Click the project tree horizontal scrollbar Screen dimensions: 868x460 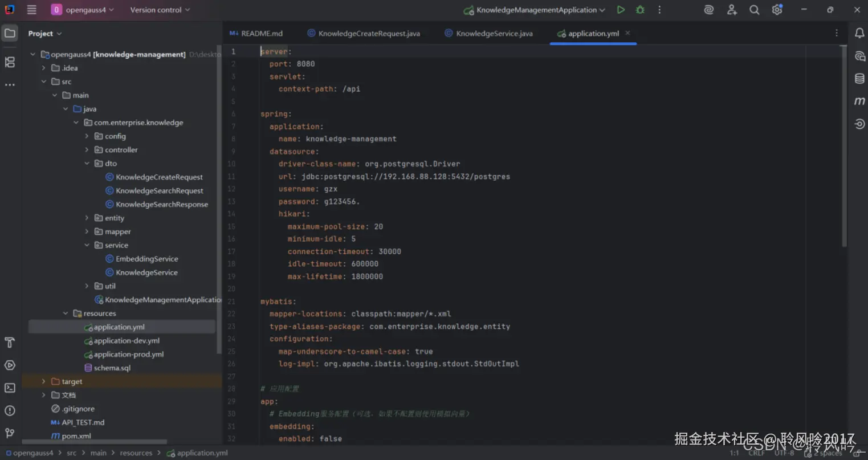95,442
